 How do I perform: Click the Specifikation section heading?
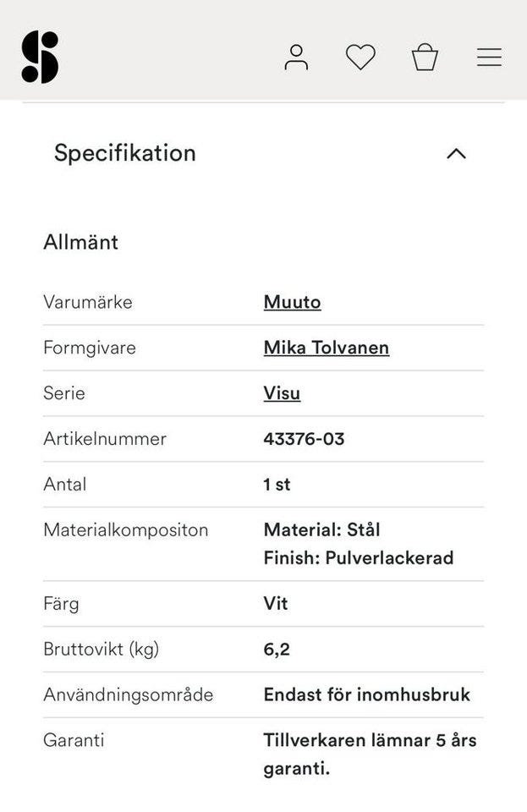point(125,153)
